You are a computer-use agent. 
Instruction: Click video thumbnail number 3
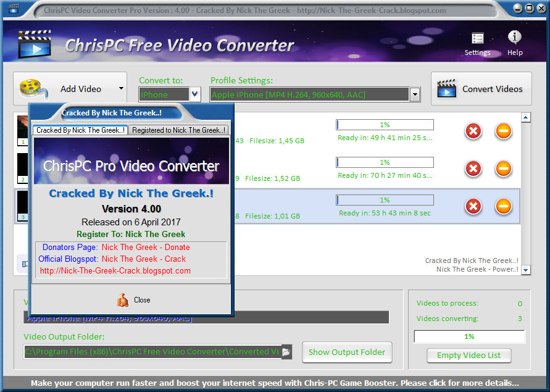tap(22, 206)
